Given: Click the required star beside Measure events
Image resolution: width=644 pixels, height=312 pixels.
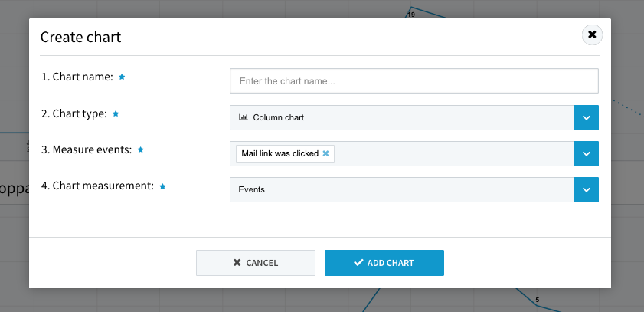Looking at the screenshot, I should pos(140,149).
